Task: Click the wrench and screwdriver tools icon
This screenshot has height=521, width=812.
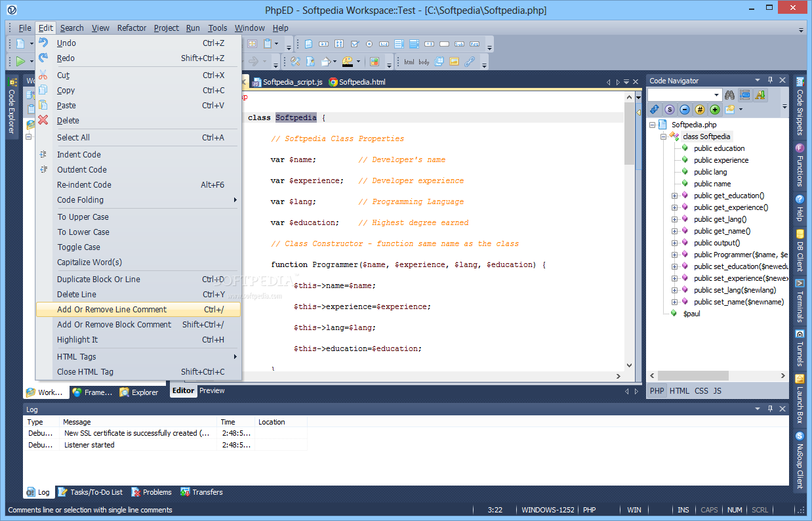Action: 295,62
